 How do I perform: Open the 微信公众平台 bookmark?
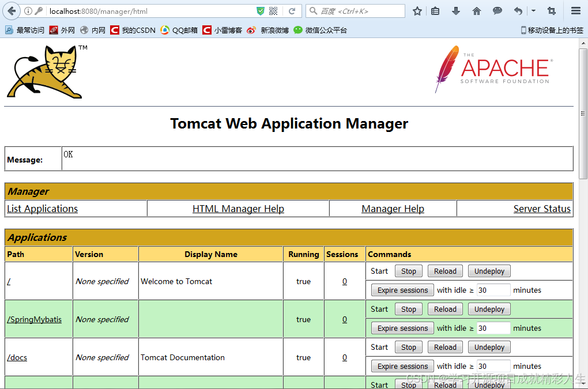(x=321, y=31)
